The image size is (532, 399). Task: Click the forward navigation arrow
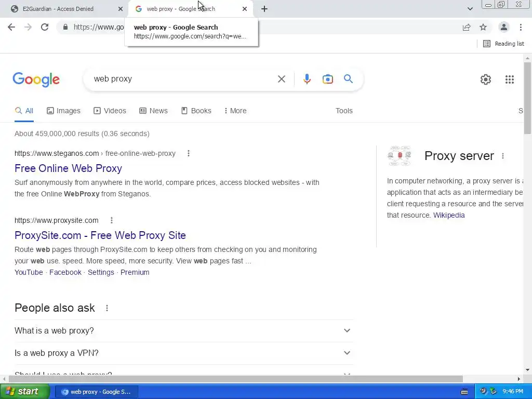28,27
